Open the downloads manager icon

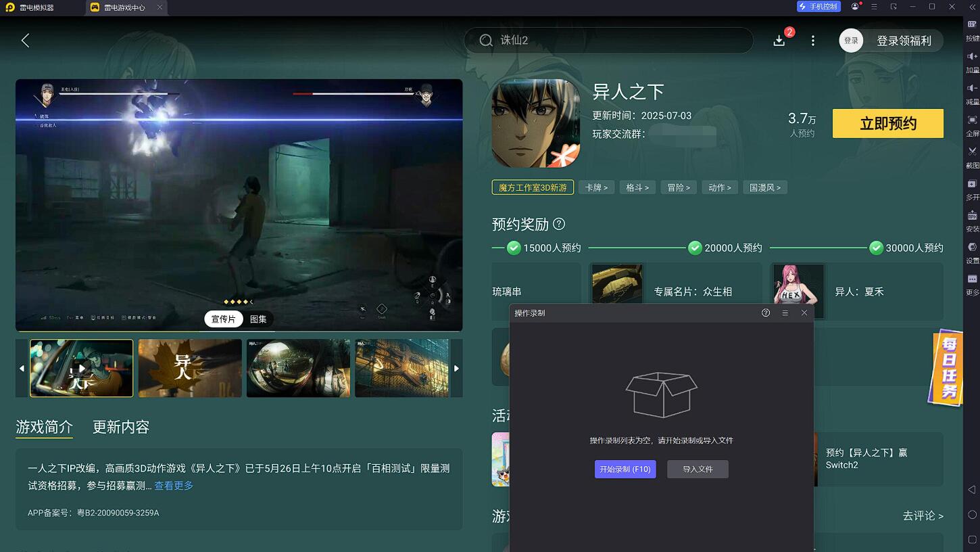coord(779,41)
